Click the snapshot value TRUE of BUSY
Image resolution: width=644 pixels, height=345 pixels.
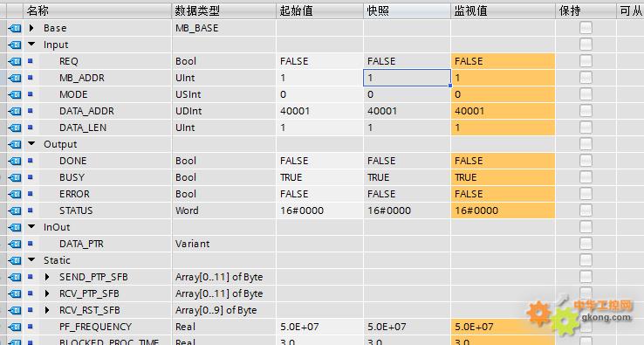[x=378, y=177]
